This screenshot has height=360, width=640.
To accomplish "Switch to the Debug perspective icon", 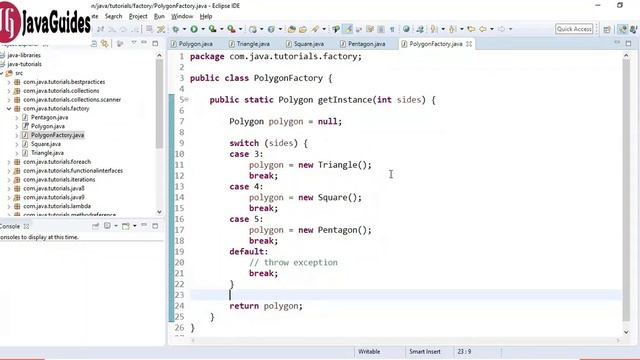I will point(634,29).
